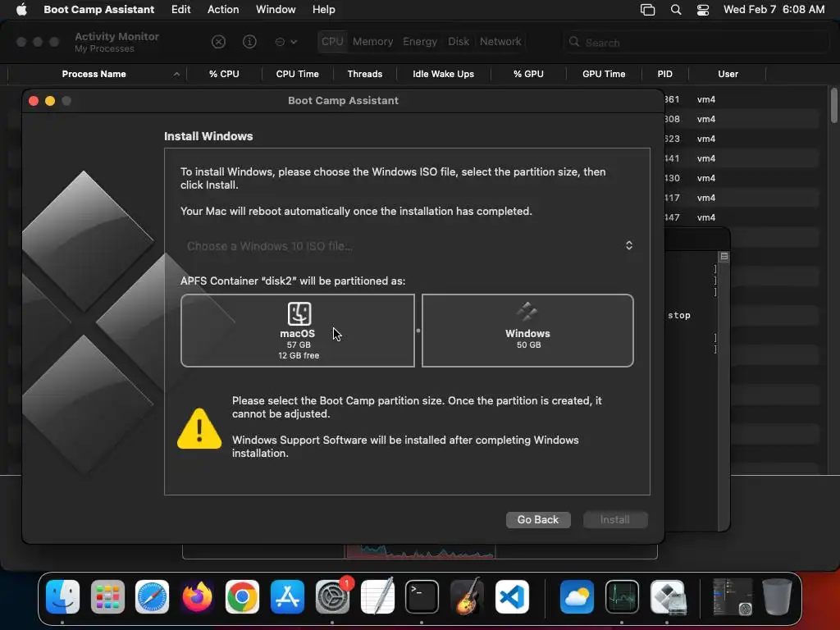
Task: Click the Go Back button
Action: coord(538,519)
